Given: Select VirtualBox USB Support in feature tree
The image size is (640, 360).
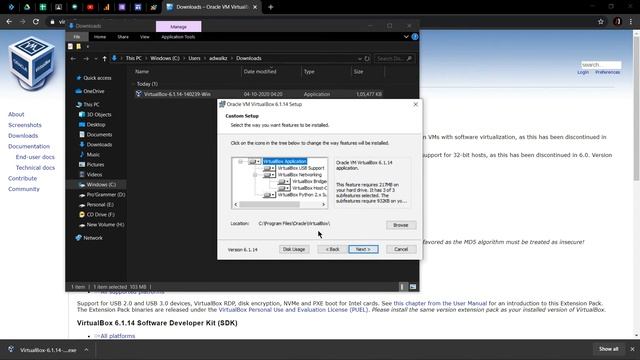Looking at the screenshot, I should (301, 168).
